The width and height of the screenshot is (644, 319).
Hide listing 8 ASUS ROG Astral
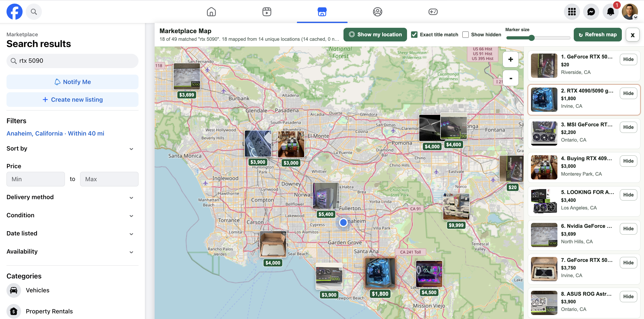628,296
